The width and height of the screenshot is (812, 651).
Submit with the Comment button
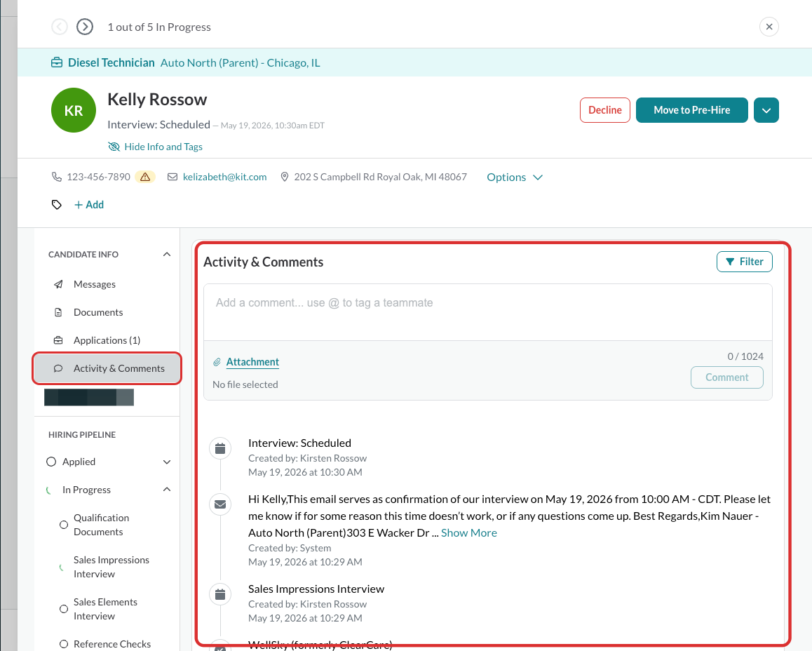point(726,377)
